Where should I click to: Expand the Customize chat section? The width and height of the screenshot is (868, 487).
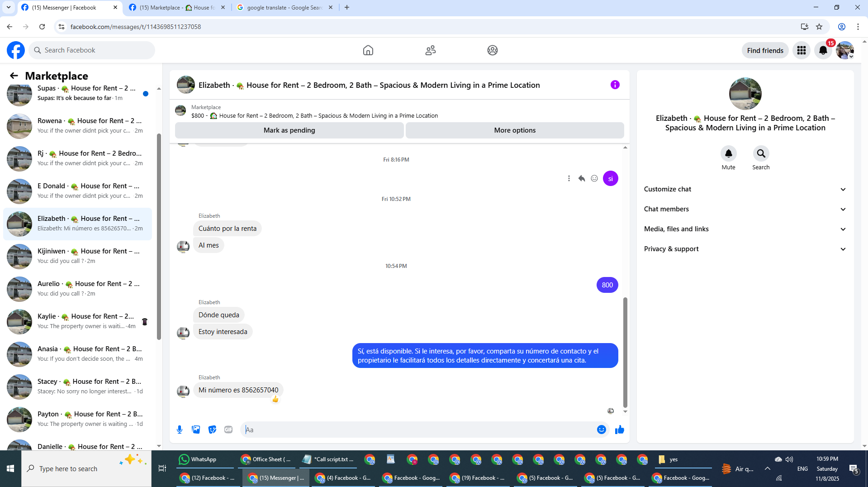coord(745,189)
